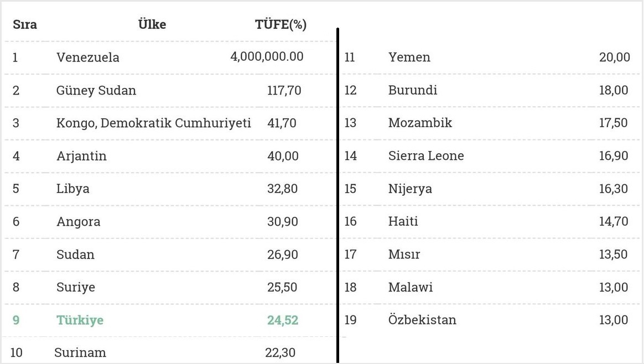Click the TÜFE(%) column header
Image resolution: width=644 pixels, height=364 pixels.
tap(281, 24)
